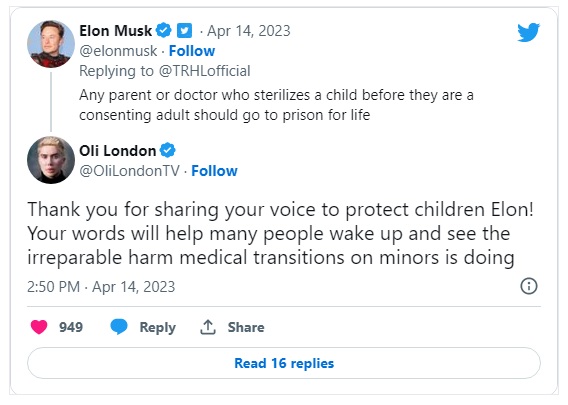Click the Oli London display name
Screen dimensions: 568x405
117,151
